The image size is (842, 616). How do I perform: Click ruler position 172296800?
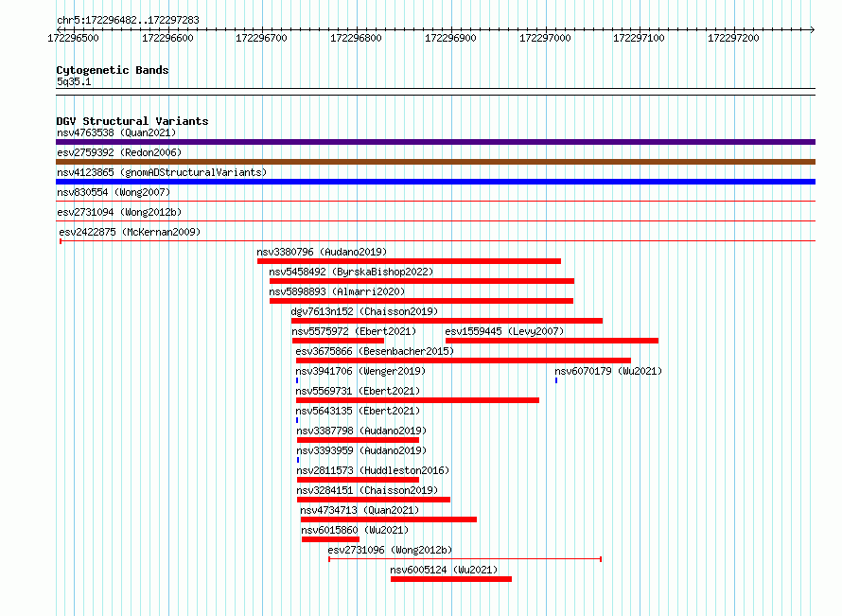click(x=356, y=38)
